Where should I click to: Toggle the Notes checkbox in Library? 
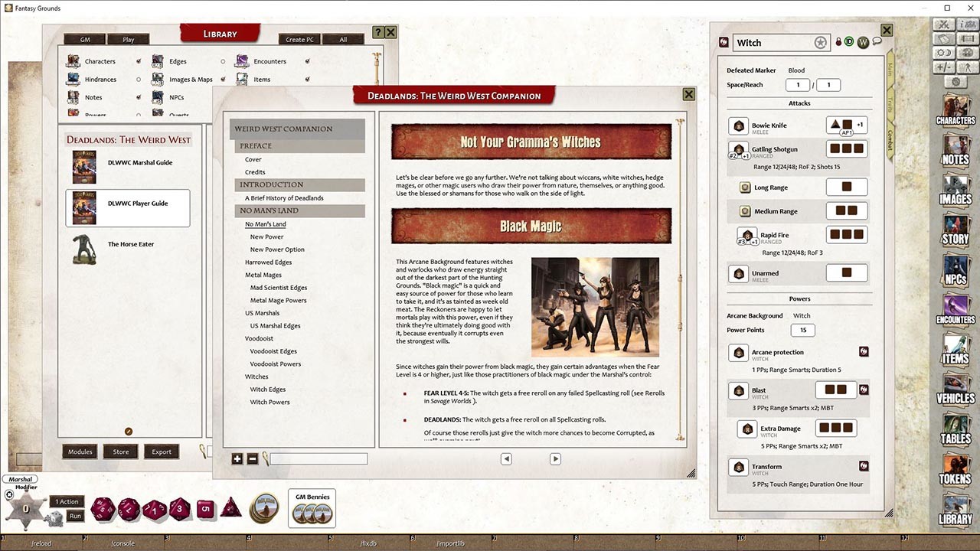pyautogui.click(x=139, y=97)
